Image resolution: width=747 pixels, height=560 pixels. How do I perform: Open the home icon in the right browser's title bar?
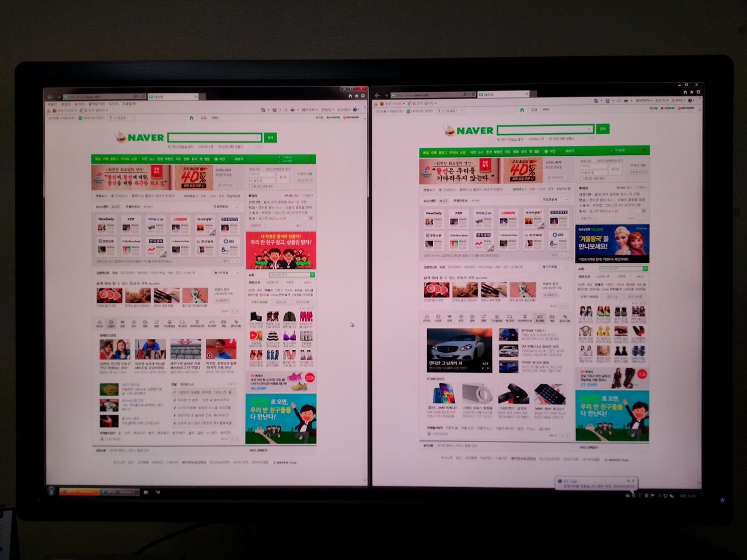coord(685,92)
